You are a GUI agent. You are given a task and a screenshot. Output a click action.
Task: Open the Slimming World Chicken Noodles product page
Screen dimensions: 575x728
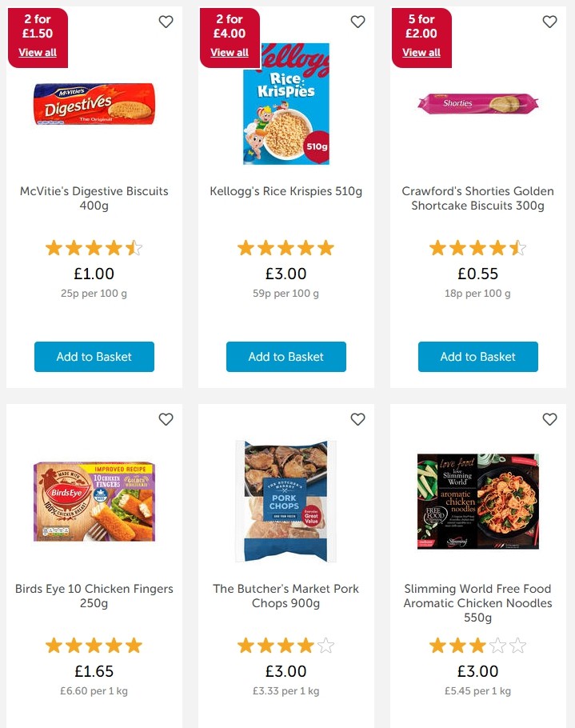(477, 602)
